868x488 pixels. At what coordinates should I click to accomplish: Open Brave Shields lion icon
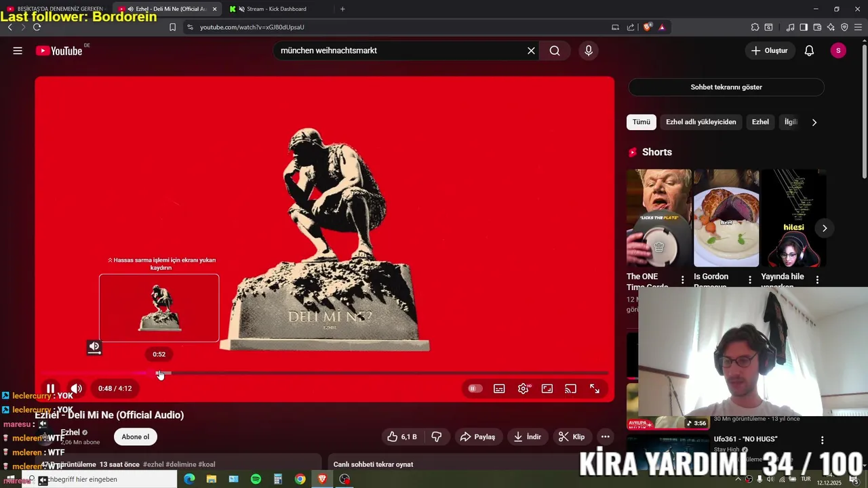(648, 27)
